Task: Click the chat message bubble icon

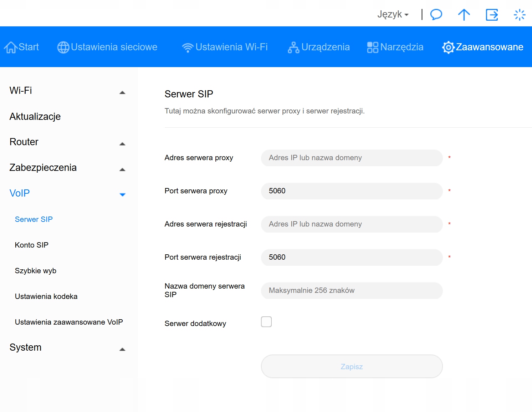Action: click(x=436, y=15)
